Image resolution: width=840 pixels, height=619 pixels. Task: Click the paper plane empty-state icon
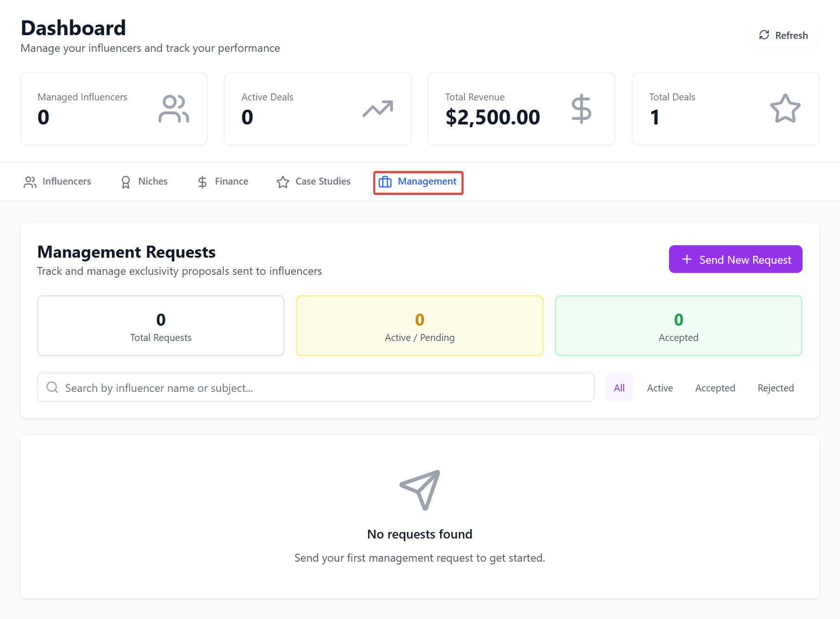420,490
